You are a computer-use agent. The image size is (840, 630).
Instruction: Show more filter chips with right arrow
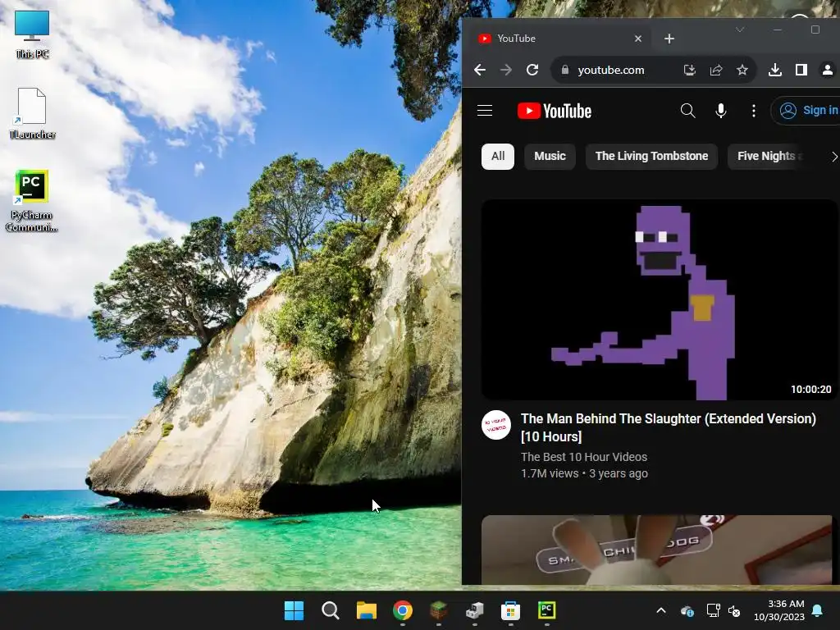[833, 157]
